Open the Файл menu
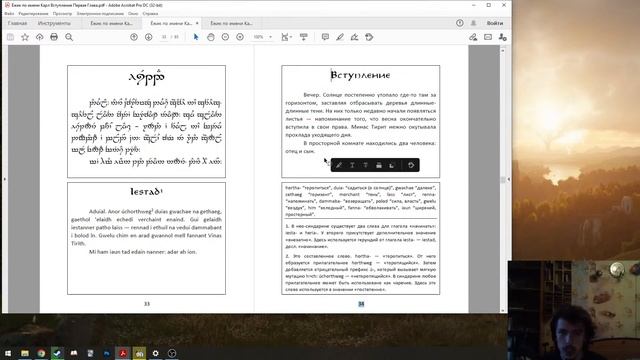Image resolution: width=640 pixels, height=360 pixels. [9, 13]
